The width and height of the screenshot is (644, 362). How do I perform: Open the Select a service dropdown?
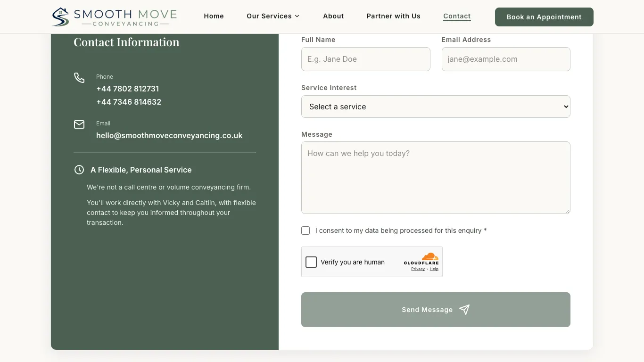coord(436,107)
